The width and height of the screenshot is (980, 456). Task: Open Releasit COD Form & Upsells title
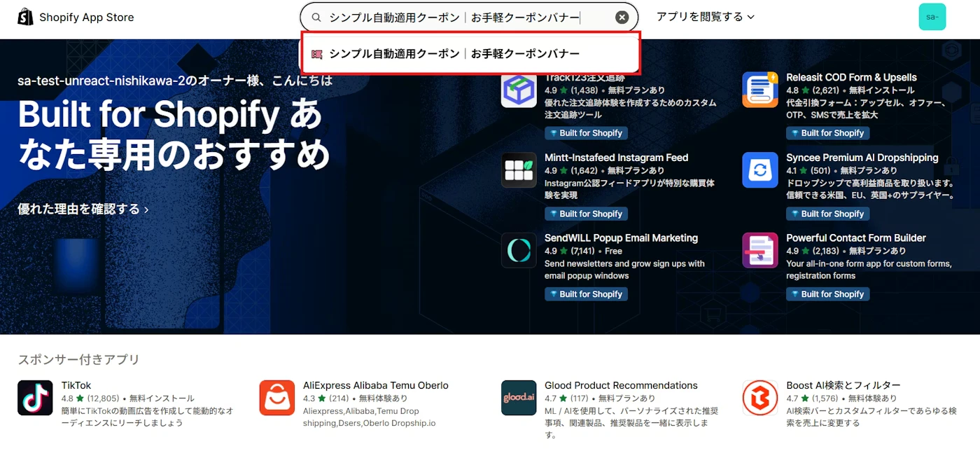click(x=851, y=78)
